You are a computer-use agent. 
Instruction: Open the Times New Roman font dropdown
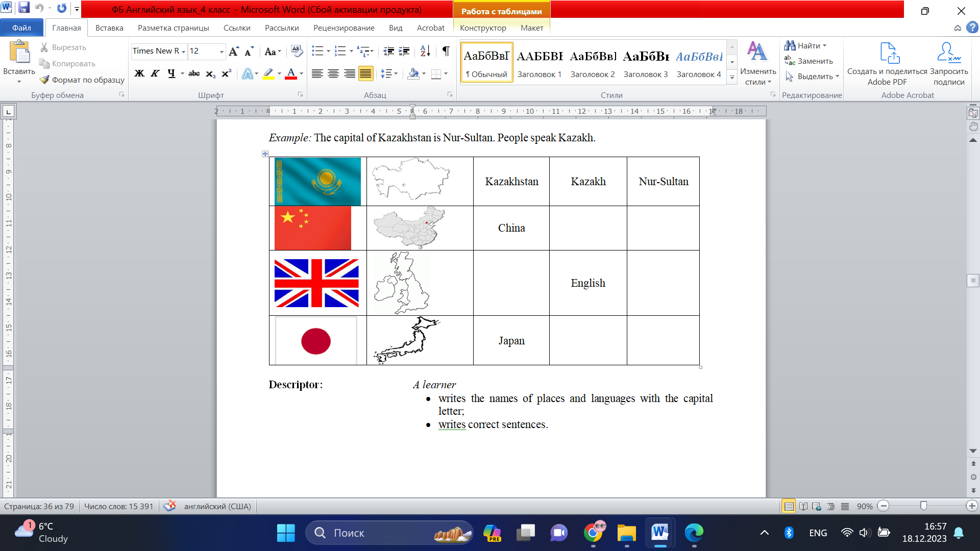[x=183, y=52]
